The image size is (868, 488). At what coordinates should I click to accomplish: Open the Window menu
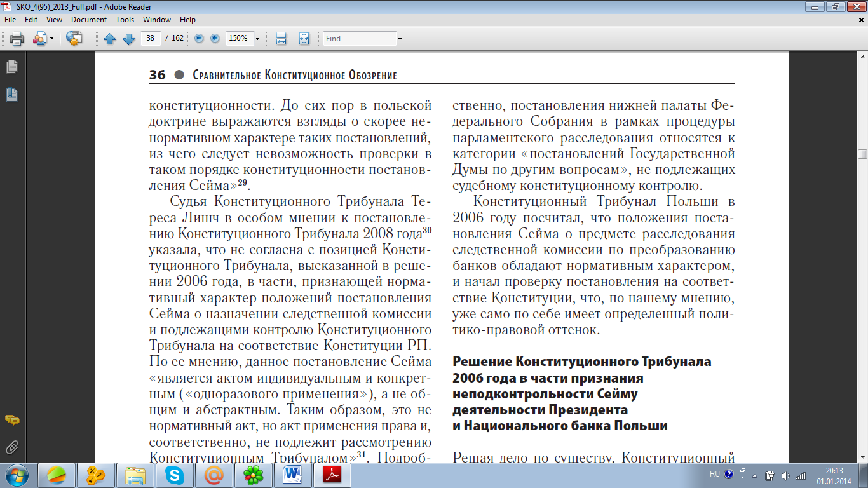157,20
